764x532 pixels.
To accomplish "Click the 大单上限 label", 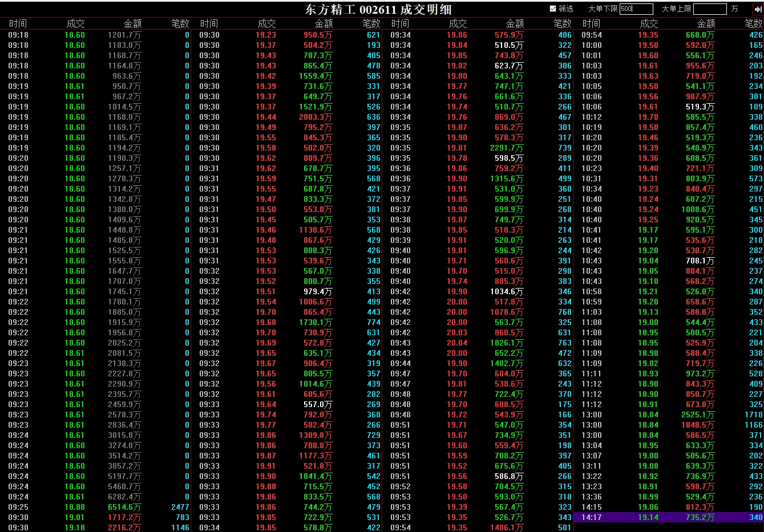I will click(x=676, y=9).
